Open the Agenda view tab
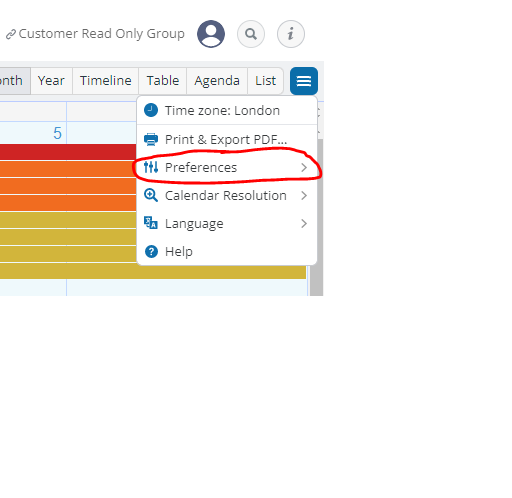Screen dimensions: 512x498 point(217,81)
